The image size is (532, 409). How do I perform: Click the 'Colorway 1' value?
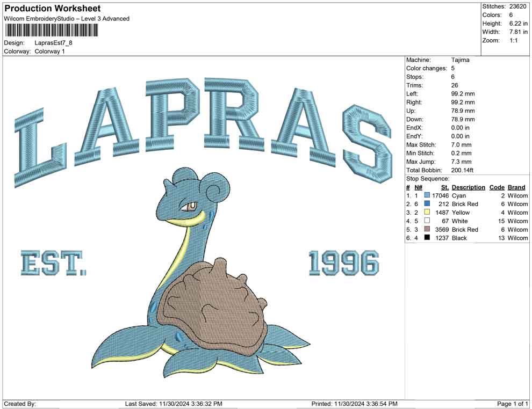(x=49, y=52)
